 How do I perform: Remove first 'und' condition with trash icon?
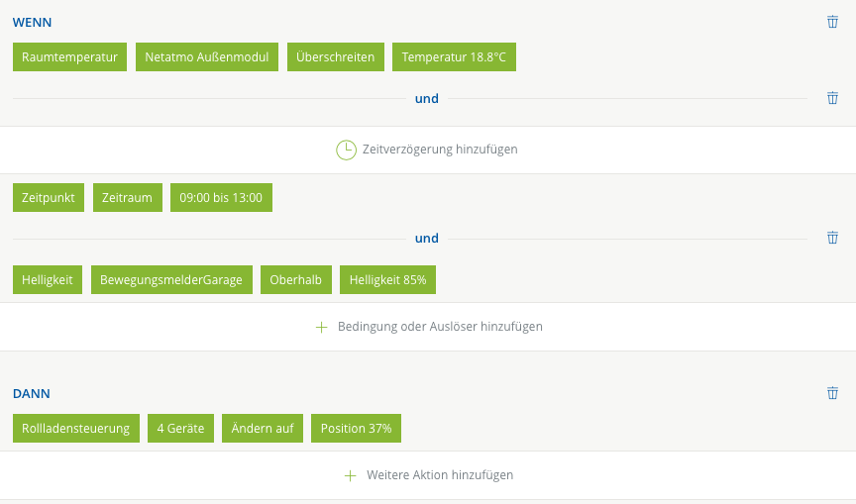click(832, 98)
